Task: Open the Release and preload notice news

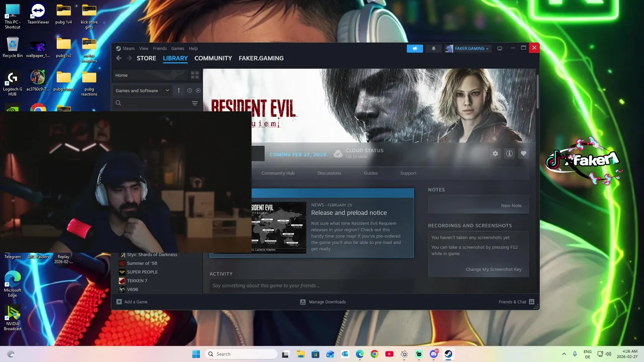Action: coord(349,213)
